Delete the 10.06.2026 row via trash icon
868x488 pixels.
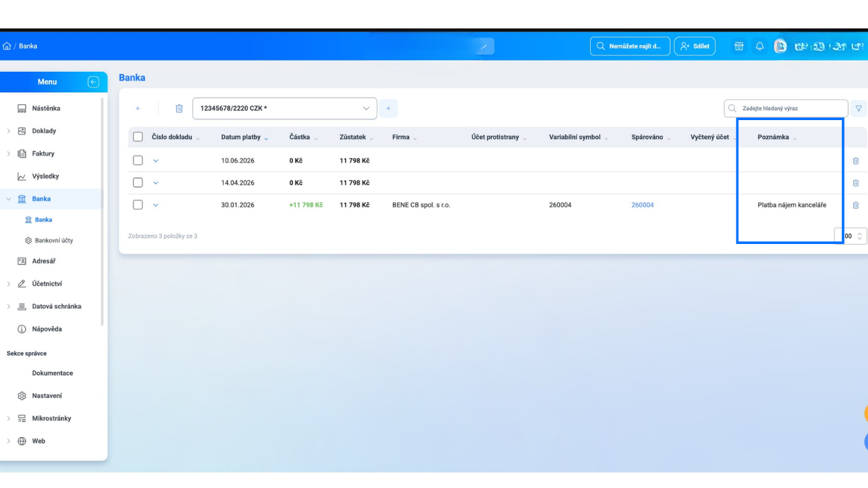(856, 161)
